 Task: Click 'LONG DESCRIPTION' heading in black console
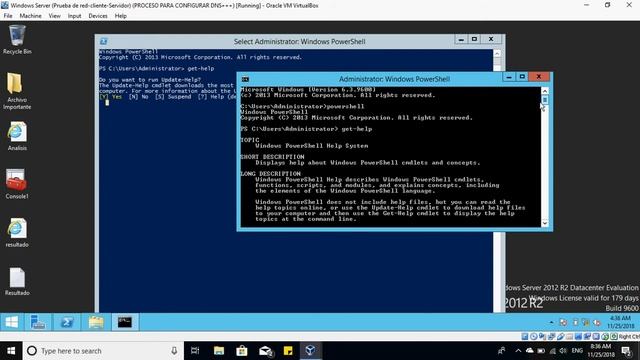[x=271, y=173]
